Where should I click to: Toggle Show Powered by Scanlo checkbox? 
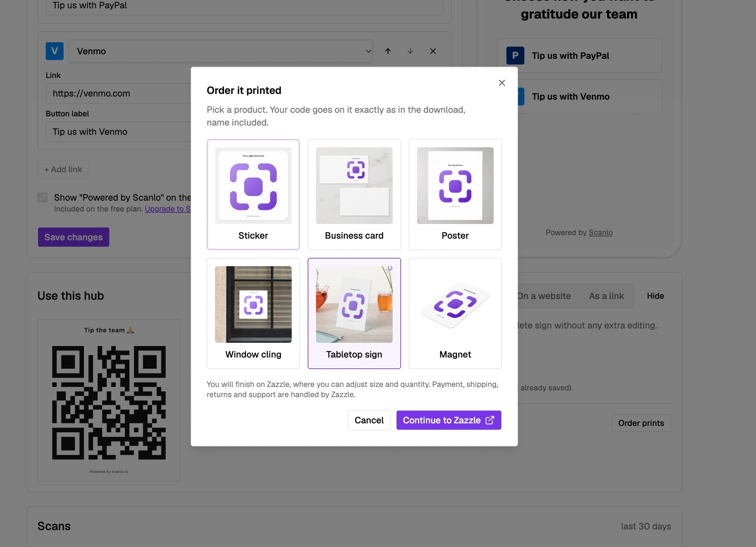point(43,197)
